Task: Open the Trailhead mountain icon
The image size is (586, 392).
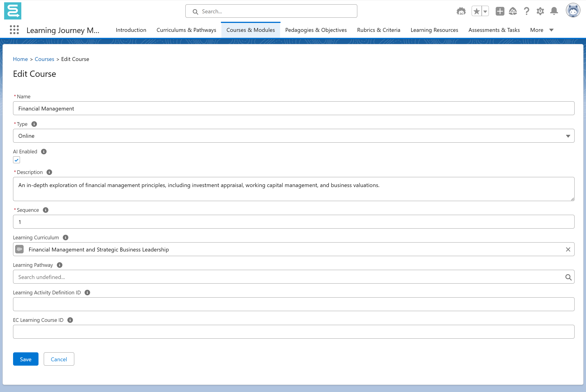Action: click(513, 11)
